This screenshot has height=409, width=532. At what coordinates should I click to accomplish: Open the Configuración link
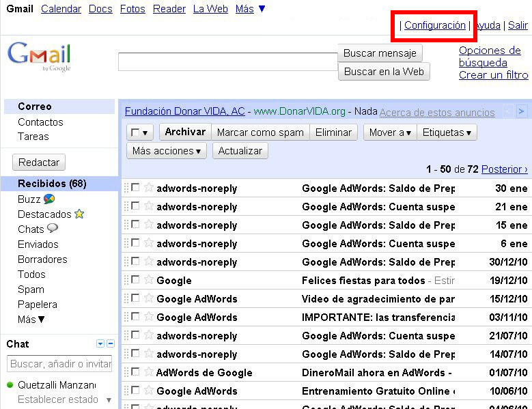point(434,25)
